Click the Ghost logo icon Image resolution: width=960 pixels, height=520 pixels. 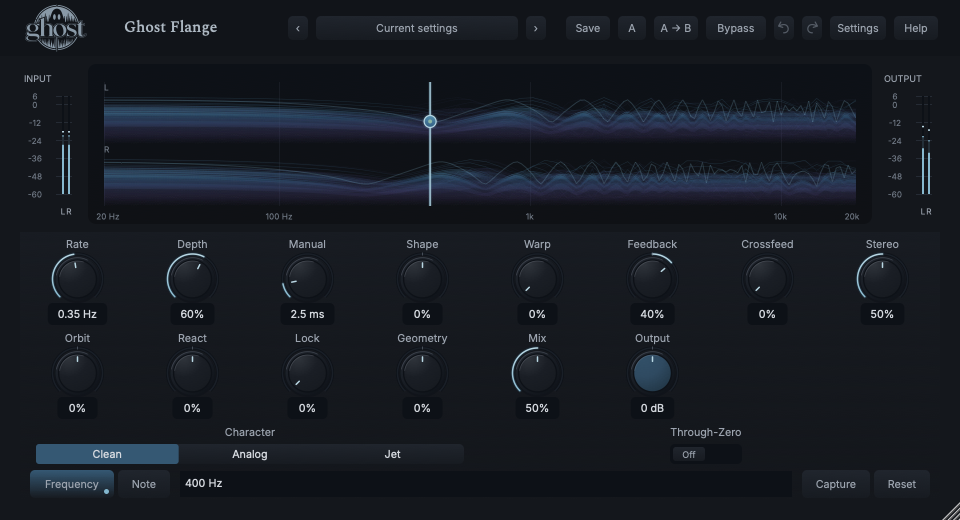(55, 28)
